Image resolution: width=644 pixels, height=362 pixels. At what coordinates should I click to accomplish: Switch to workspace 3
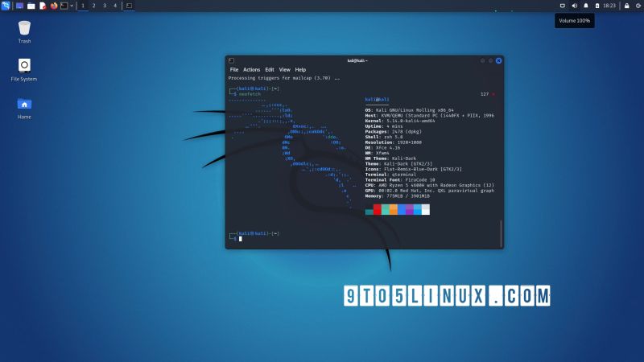(105, 6)
